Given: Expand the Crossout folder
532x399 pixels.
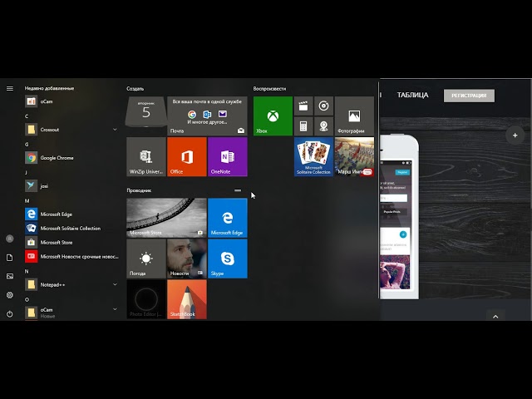Looking at the screenshot, I should click(x=115, y=130).
